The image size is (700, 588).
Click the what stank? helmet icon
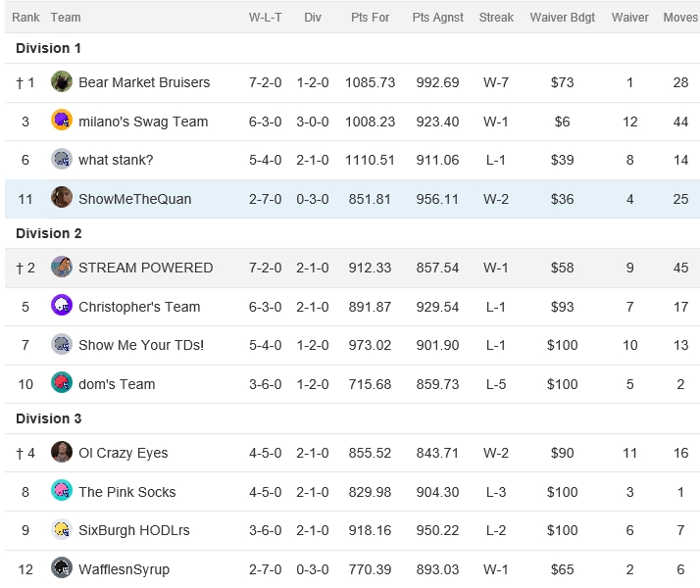pos(62,160)
